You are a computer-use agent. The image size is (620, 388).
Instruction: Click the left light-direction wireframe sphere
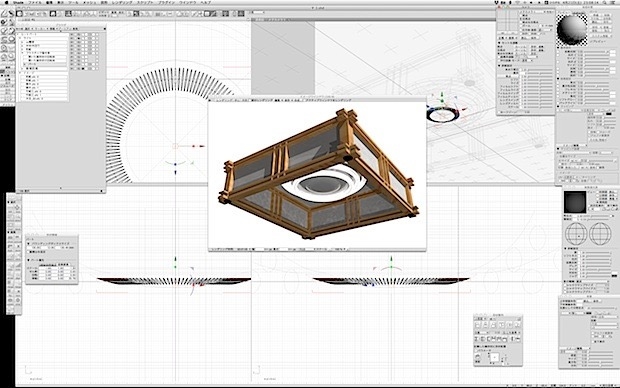pyautogui.click(x=576, y=234)
